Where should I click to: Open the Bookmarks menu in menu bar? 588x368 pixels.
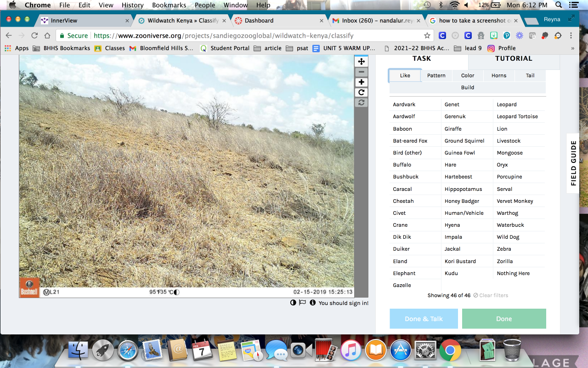point(169,5)
